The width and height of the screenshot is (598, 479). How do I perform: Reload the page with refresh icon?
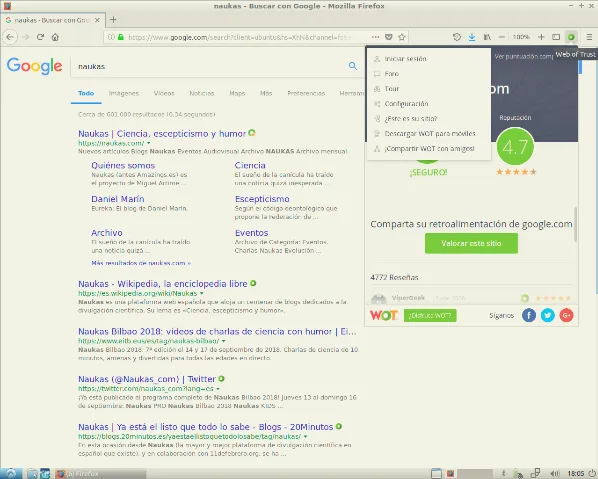(40, 37)
